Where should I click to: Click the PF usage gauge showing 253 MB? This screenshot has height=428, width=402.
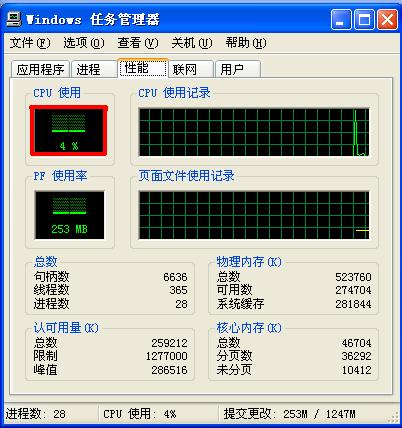click(69, 215)
